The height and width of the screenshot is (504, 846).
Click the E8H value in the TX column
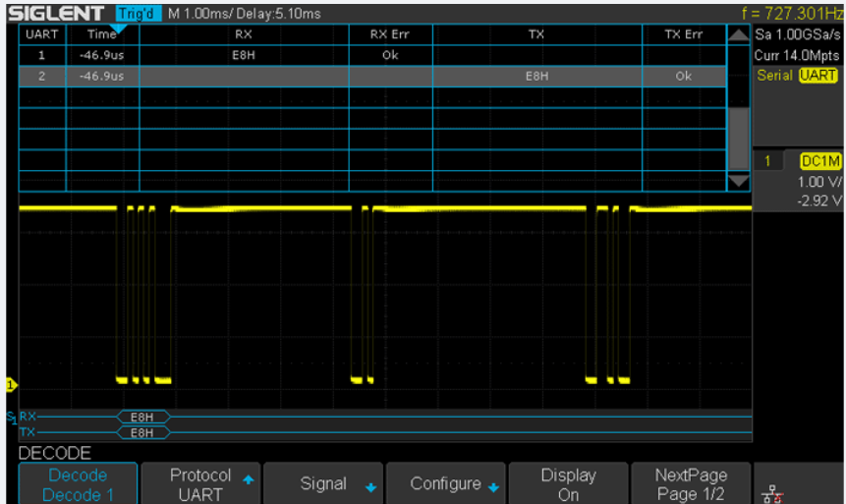tap(536, 76)
